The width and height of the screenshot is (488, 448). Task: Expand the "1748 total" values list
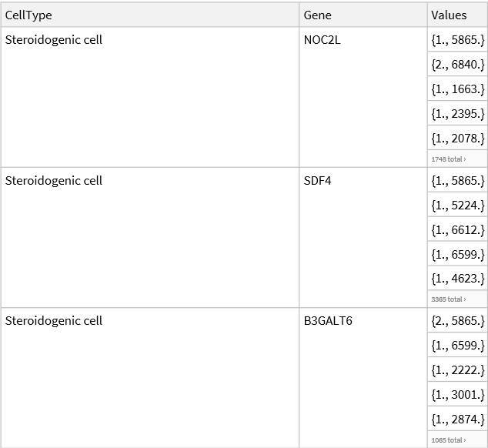(x=449, y=159)
